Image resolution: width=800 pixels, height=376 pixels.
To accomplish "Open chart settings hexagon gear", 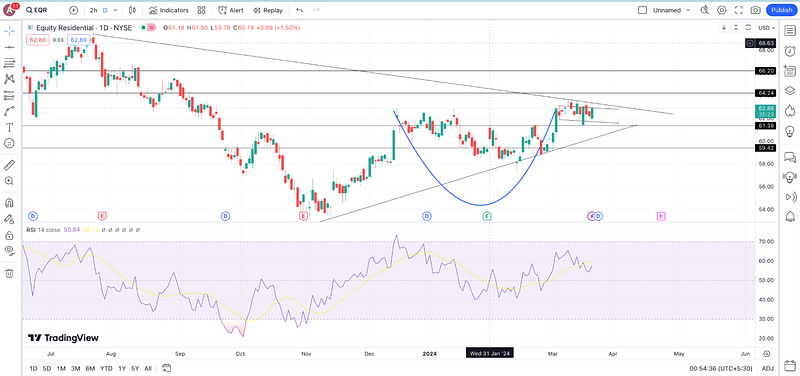I will pyautogui.click(x=721, y=10).
